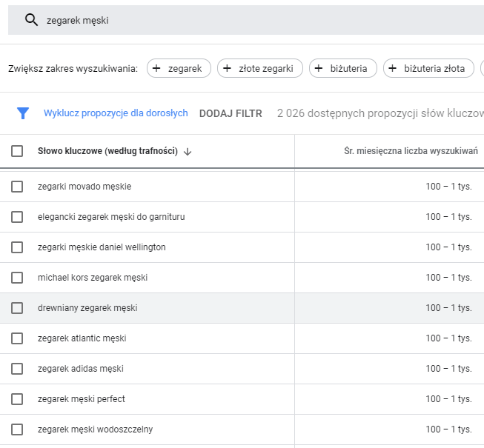Click the sort arrow next to Słowo kluczowe
This screenshot has height=448, width=484.
pyautogui.click(x=188, y=152)
